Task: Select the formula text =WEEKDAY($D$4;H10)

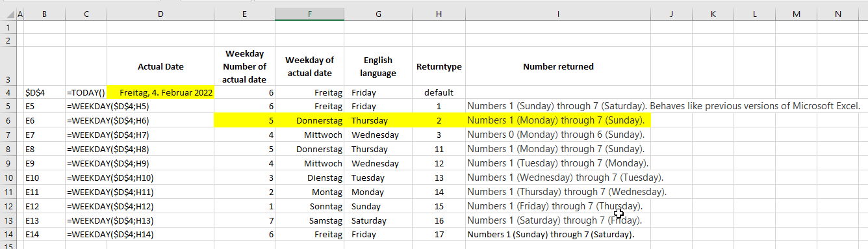Action: [x=110, y=177]
